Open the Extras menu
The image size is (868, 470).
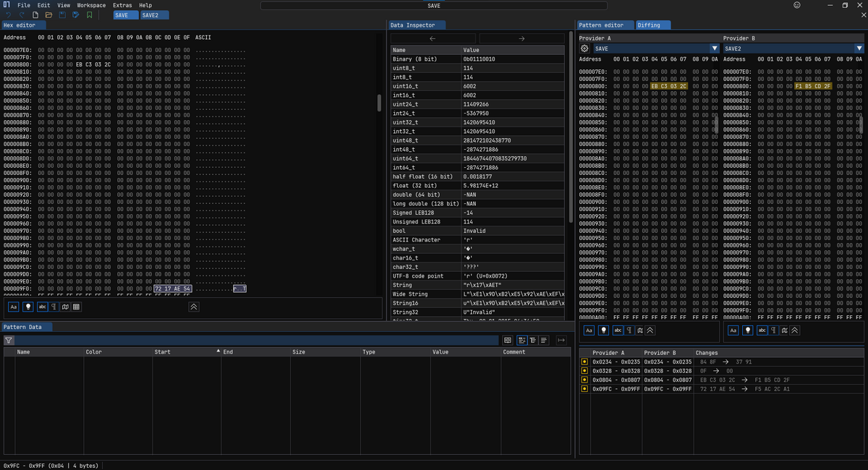click(x=122, y=5)
